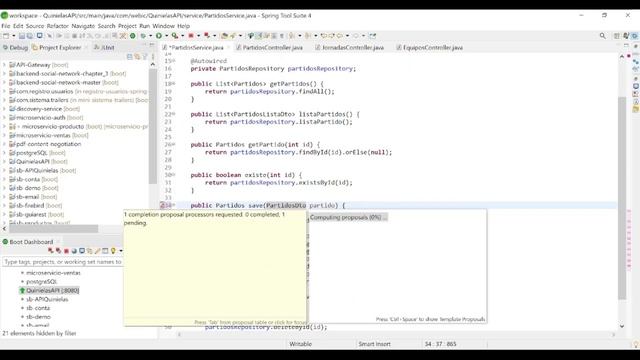The image size is (640, 360).
Task: Expand the microservicio-auth project node
Action: tap(4, 118)
